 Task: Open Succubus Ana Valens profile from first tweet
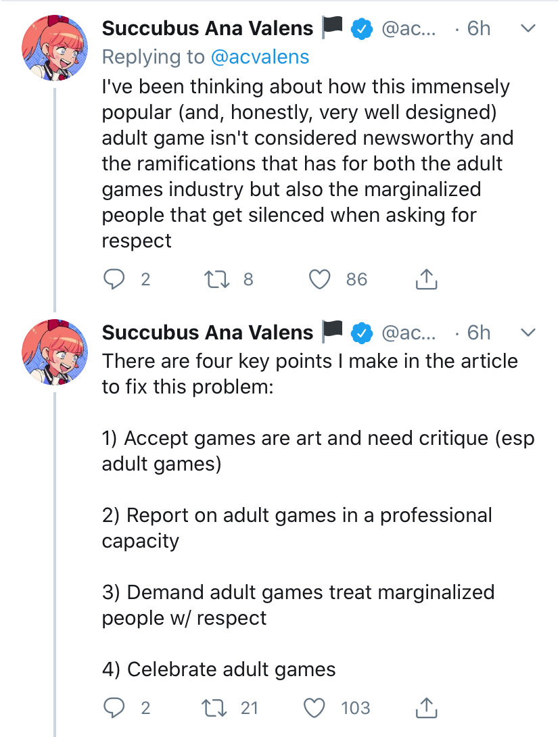207,28
